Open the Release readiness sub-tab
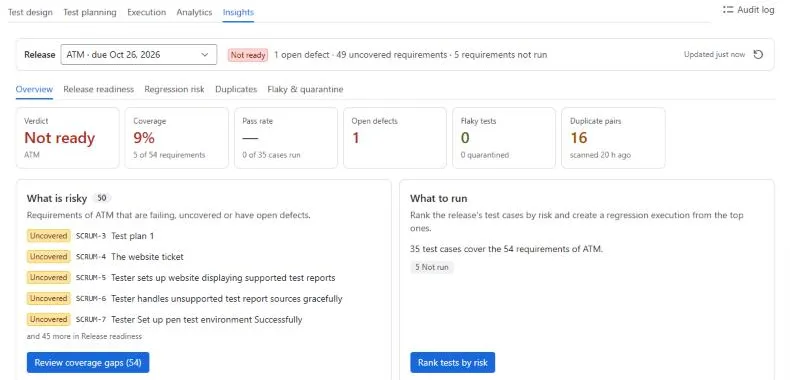This screenshot has height=380, width=790. [x=99, y=89]
